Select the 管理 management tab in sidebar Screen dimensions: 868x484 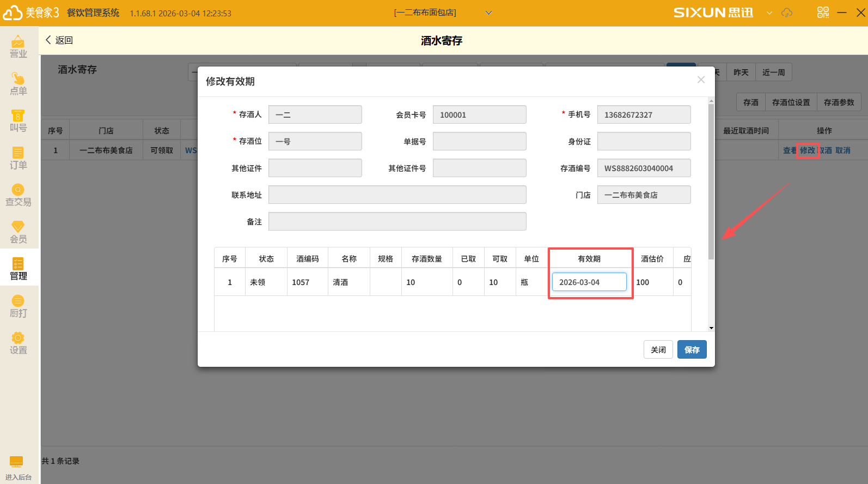[18, 269]
